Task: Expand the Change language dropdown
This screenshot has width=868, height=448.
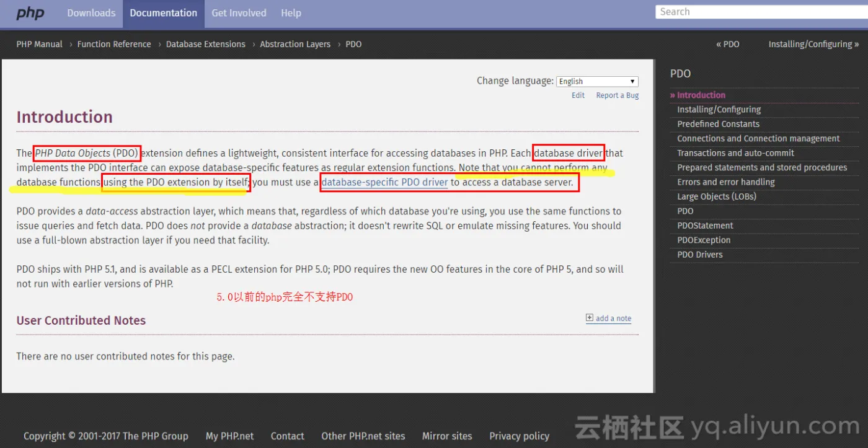Action: tap(597, 81)
